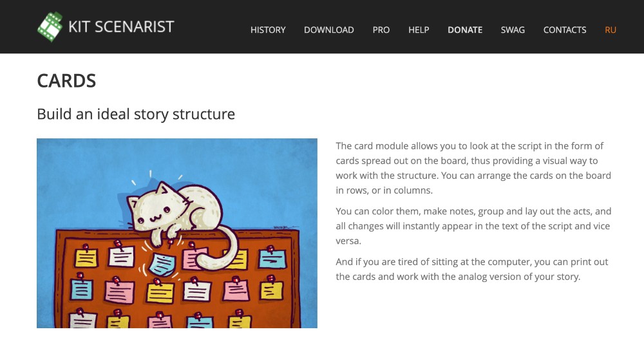This screenshot has width=644, height=352.
Task: Click the KIT SCENARIST site title text
Action: pos(121,27)
